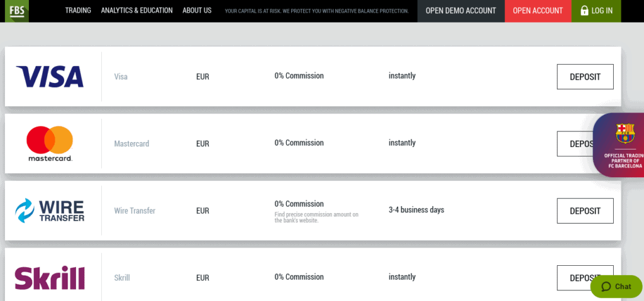Viewport: 644px width, 301px height.
Task: Click the FC Barcelona crest badge
Action: (x=625, y=133)
